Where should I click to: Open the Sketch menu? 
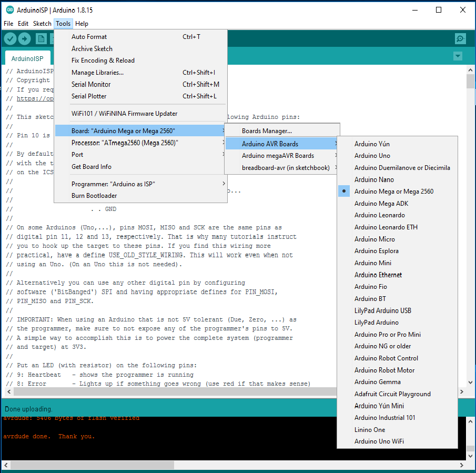tap(42, 24)
